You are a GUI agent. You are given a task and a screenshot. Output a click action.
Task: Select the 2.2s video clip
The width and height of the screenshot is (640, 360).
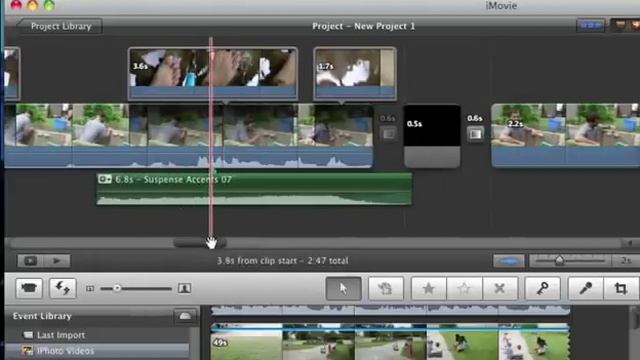(x=565, y=136)
